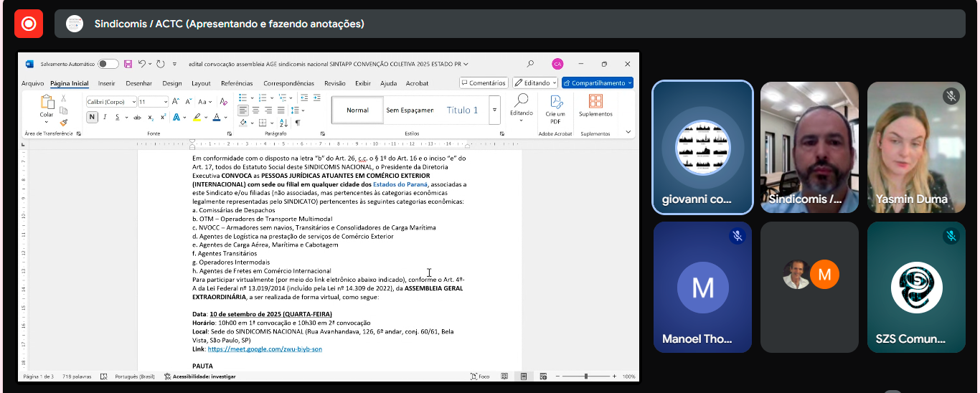Click the search magnifier in Word's title bar
This screenshot has height=393, width=980.
[x=530, y=64]
